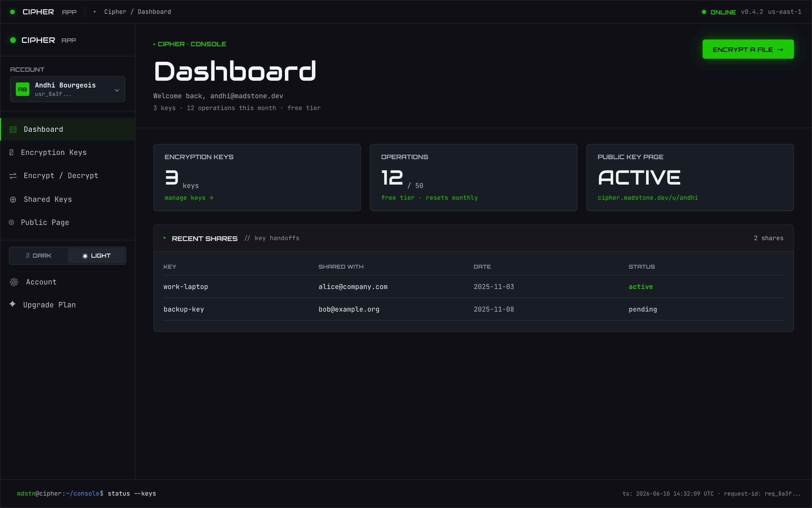The image size is (812, 508).
Task: Click the AB avatar badge
Action: 23,89
